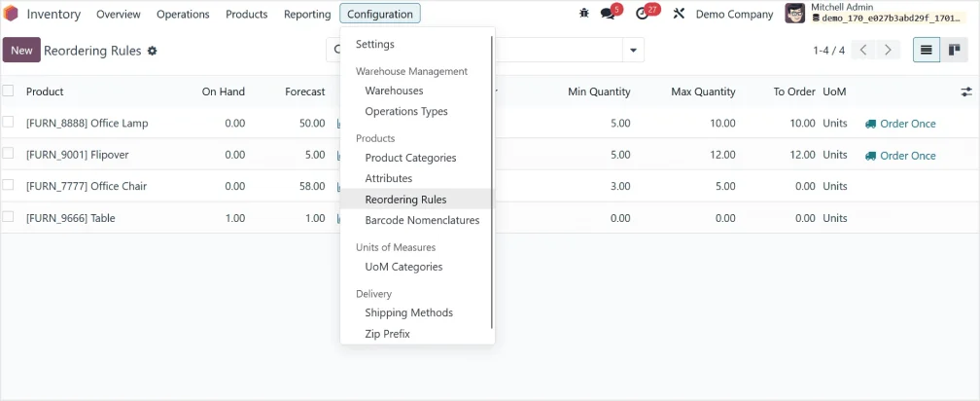
Task: Select Barcode Nomenclatures menu entry
Action: coord(422,220)
